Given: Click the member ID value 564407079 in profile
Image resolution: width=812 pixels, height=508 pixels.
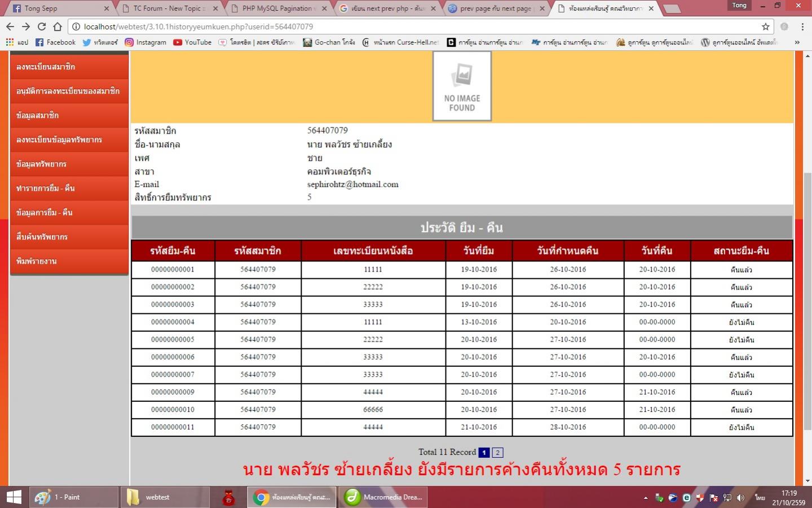Looking at the screenshot, I should [328, 130].
